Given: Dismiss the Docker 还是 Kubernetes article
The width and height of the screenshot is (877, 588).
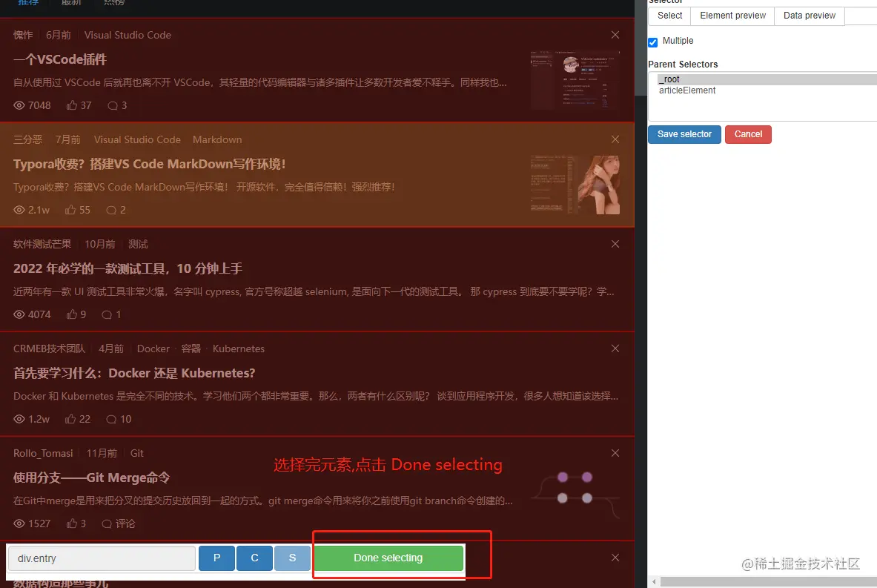Looking at the screenshot, I should pos(615,348).
